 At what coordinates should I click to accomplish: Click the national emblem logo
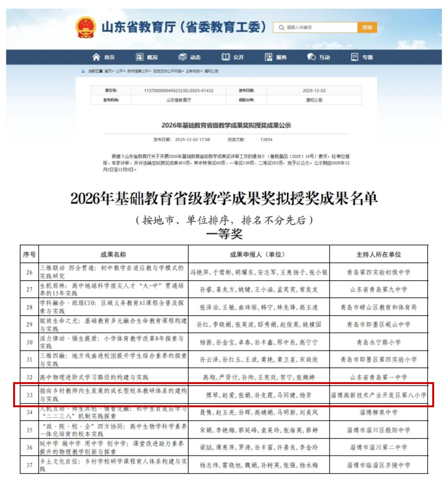pos(85,27)
